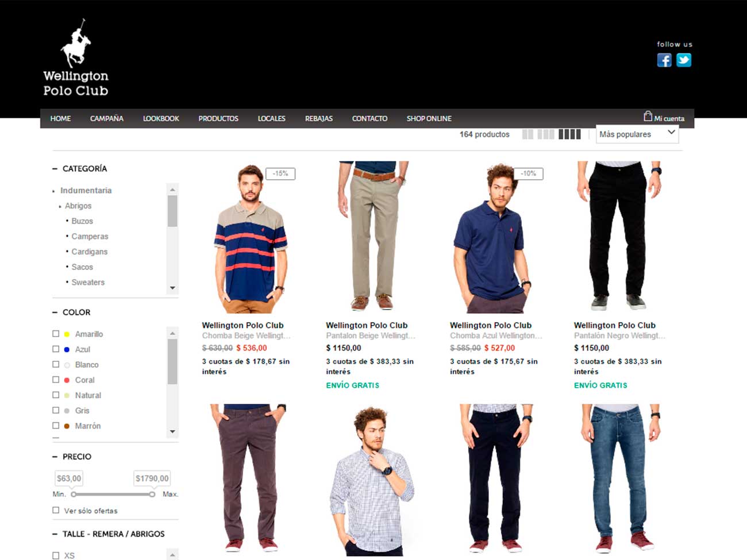
Task: Open the striped beige polo product image
Action: click(251, 238)
